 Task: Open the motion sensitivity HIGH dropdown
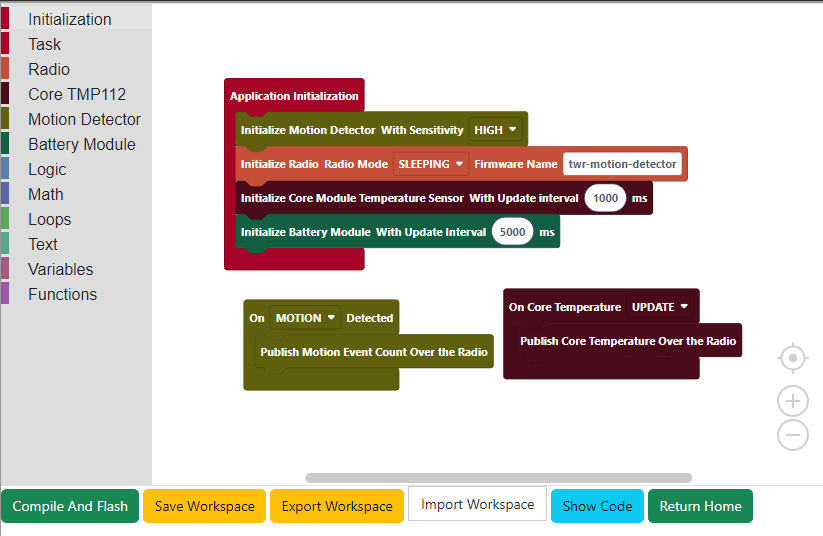click(497, 130)
